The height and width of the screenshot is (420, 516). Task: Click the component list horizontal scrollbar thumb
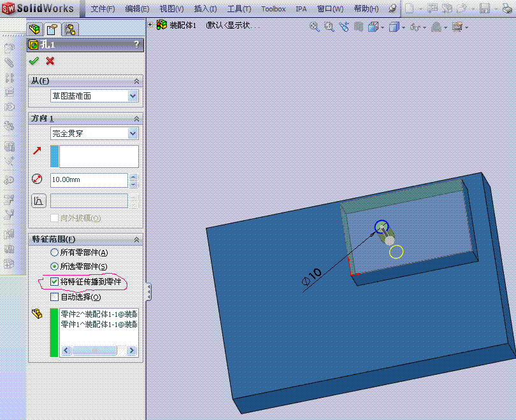tap(94, 351)
